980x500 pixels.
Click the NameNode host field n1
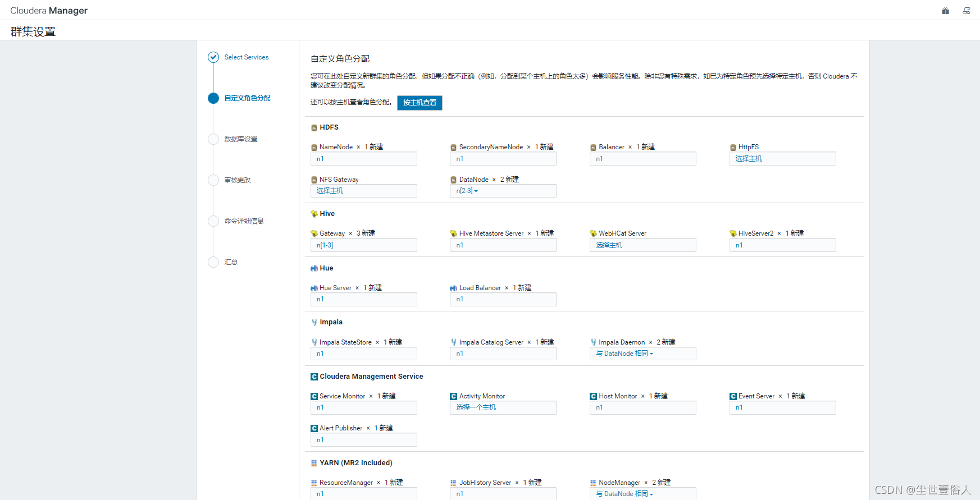coord(364,159)
